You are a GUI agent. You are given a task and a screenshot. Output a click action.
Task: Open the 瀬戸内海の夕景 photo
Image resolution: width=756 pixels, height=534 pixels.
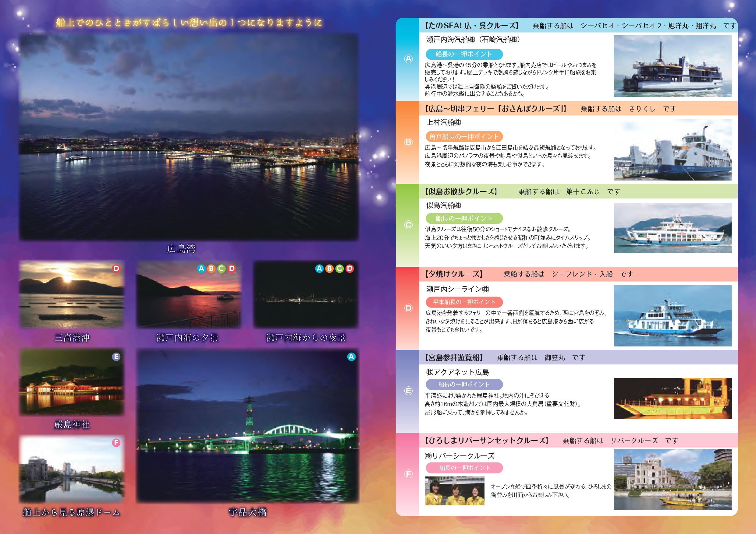(x=189, y=294)
